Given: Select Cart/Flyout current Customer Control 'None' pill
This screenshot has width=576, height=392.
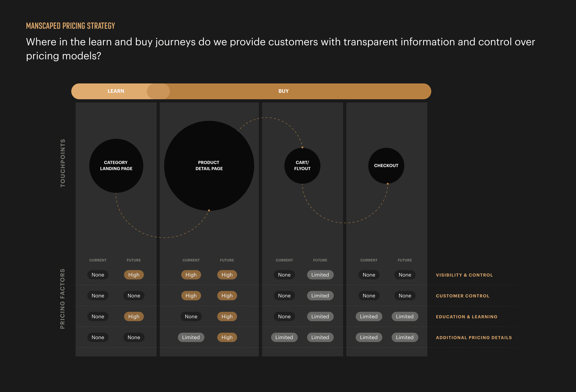Looking at the screenshot, I should coord(284,295).
